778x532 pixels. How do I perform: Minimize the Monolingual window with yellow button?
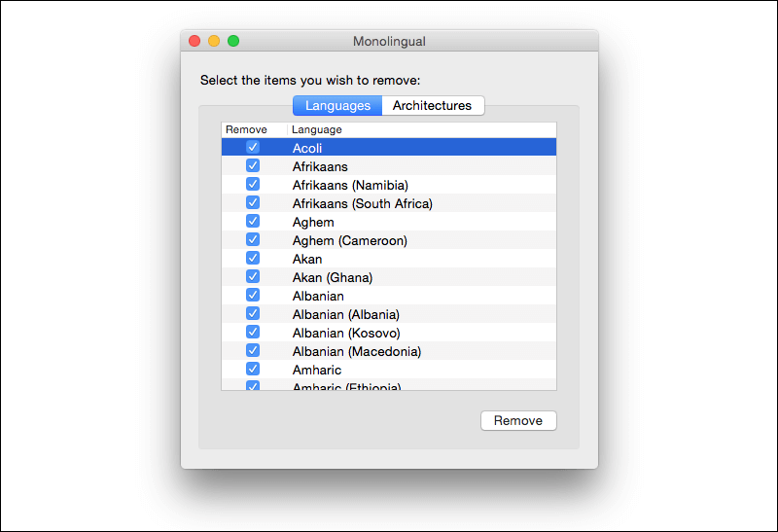click(214, 41)
